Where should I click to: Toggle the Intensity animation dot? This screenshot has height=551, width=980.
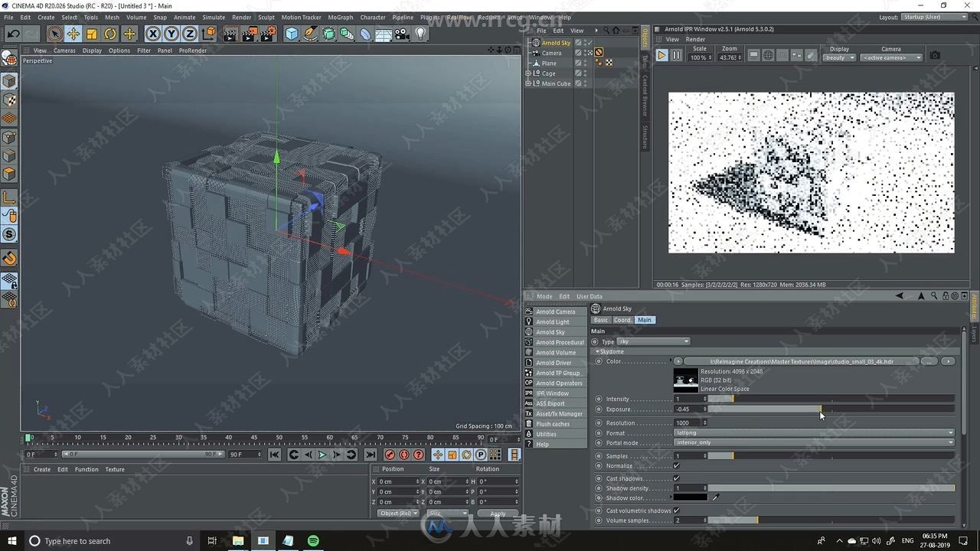point(599,399)
